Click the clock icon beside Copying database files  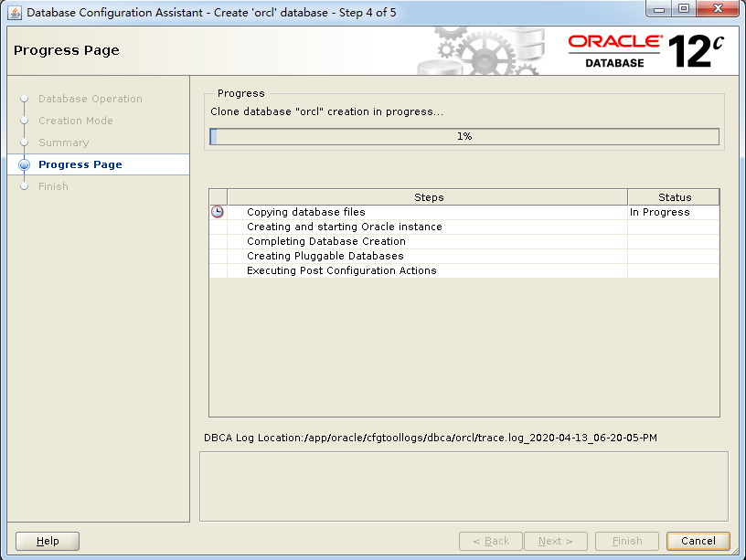(x=218, y=212)
